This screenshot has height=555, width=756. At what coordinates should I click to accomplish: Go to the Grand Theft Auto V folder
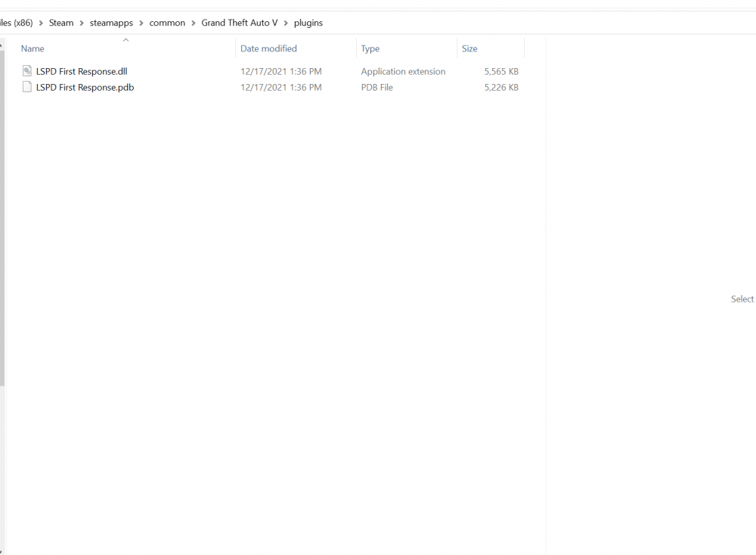coord(239,23)
